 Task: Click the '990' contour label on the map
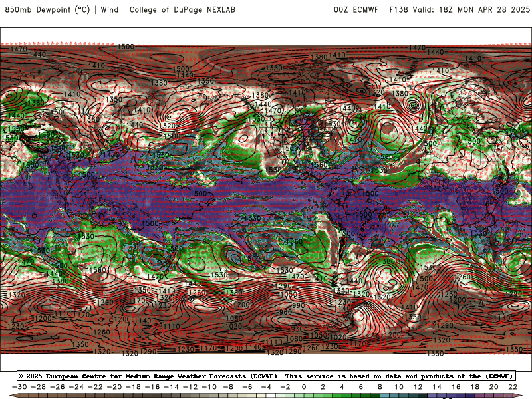299,305
